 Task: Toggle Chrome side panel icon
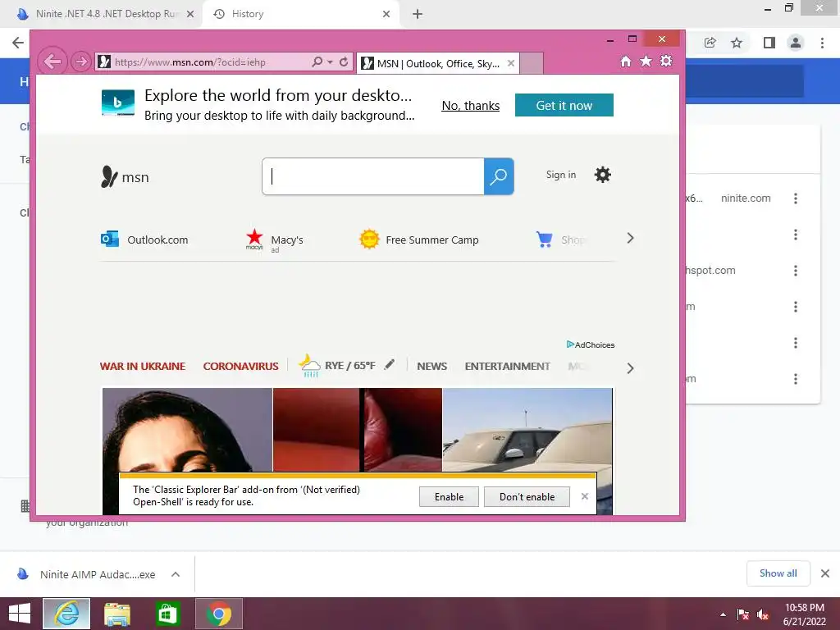pos(769,43)
